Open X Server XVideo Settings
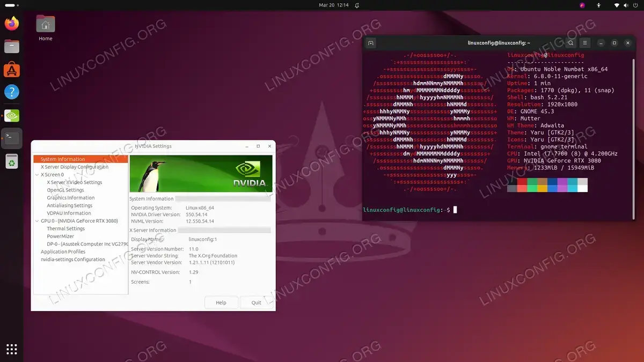The image size is (644, 362). (x=75, y=182)
